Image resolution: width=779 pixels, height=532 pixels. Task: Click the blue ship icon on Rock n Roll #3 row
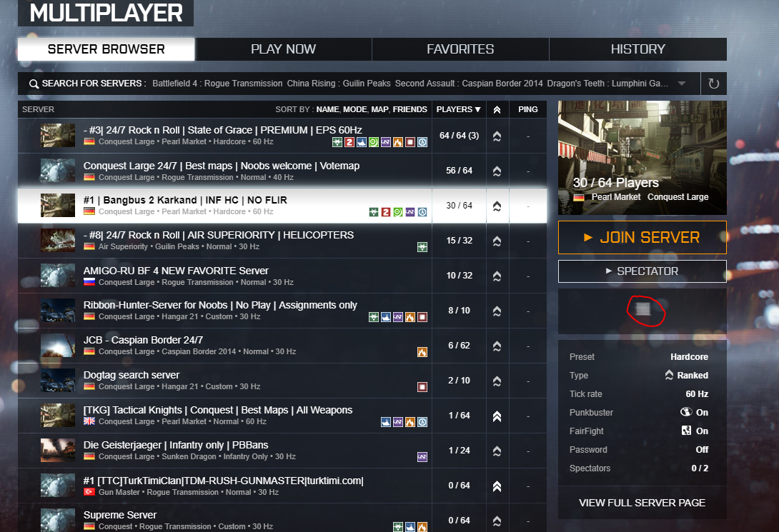pyautogui.click(x=362, y=142)
